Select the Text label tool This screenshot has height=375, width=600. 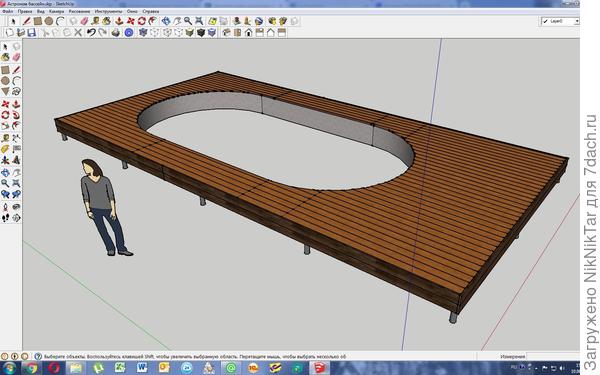[16, 149]
